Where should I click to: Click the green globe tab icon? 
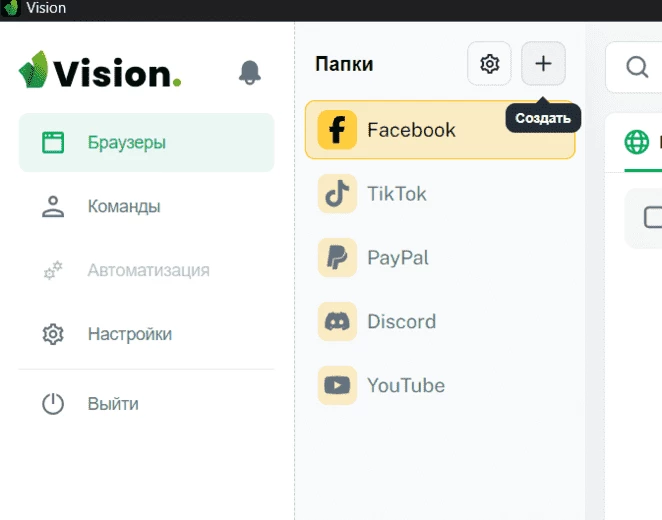click(636, 142)
